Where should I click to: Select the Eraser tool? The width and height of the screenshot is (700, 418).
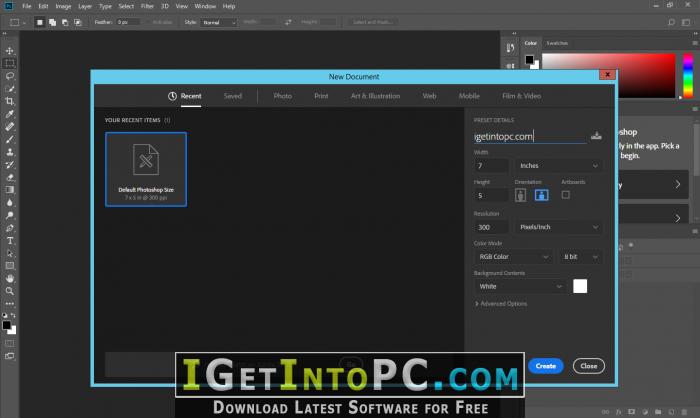[x=9, y=177]
